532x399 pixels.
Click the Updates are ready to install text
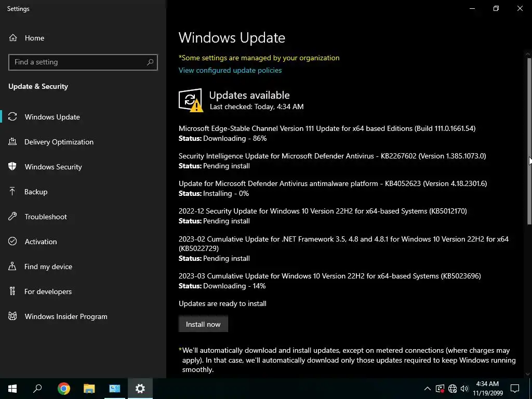pyautogui.click(x=222, y=303)
